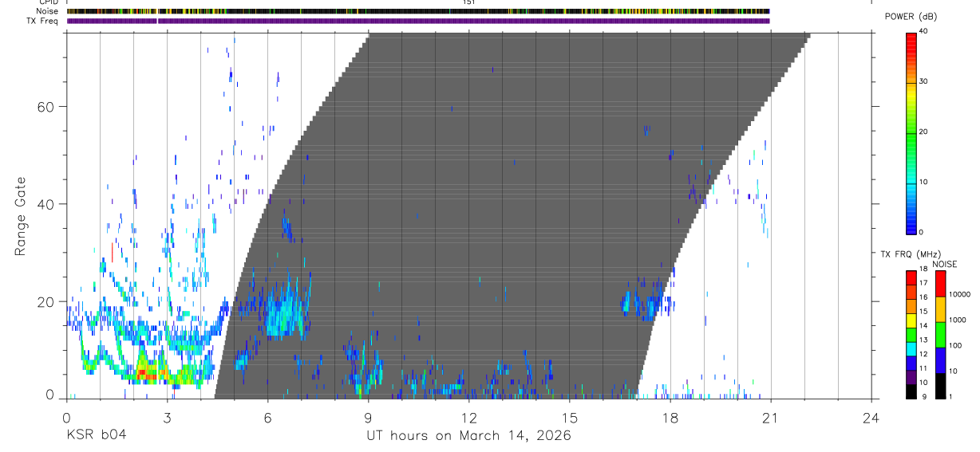The height and width of the screenshot is (452, 980).
Task: Click the 40 label on the power scale
Action: click(924, 31)
